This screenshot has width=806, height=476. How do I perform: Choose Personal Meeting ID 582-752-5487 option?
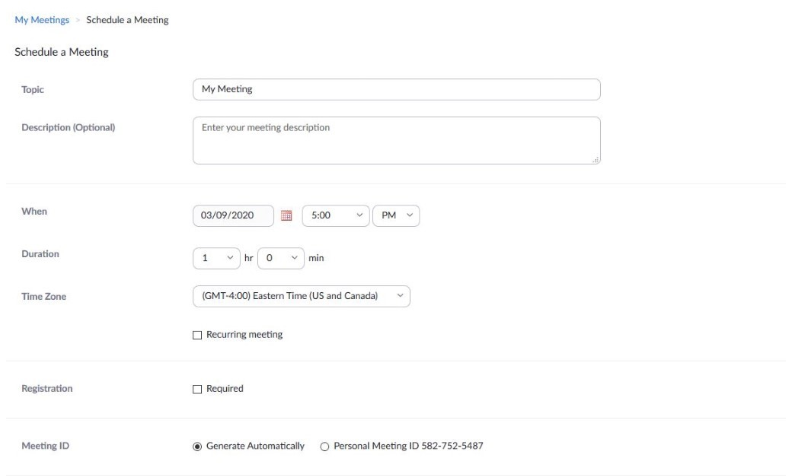[x=324, y=446]
